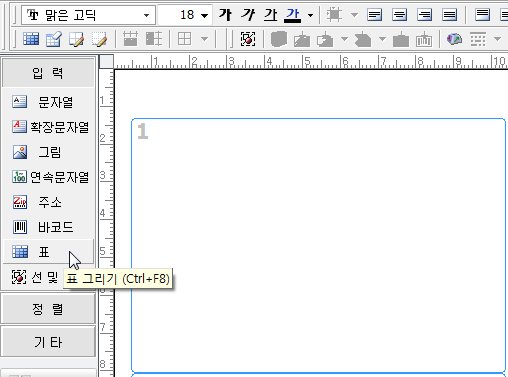Select the 선 및 line and shape tool
The width and height of the screenshot is (508, 377).
click(35, 277)
